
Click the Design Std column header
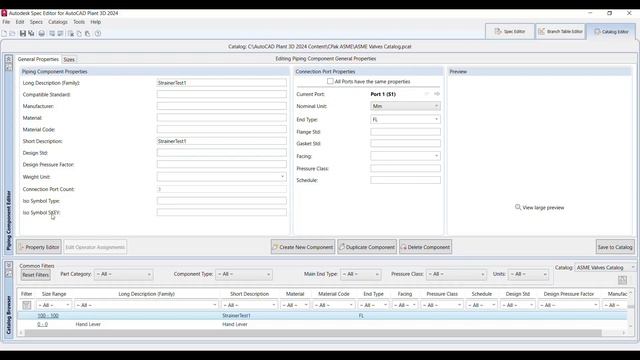pyautogui.click(x=518, y=294)
